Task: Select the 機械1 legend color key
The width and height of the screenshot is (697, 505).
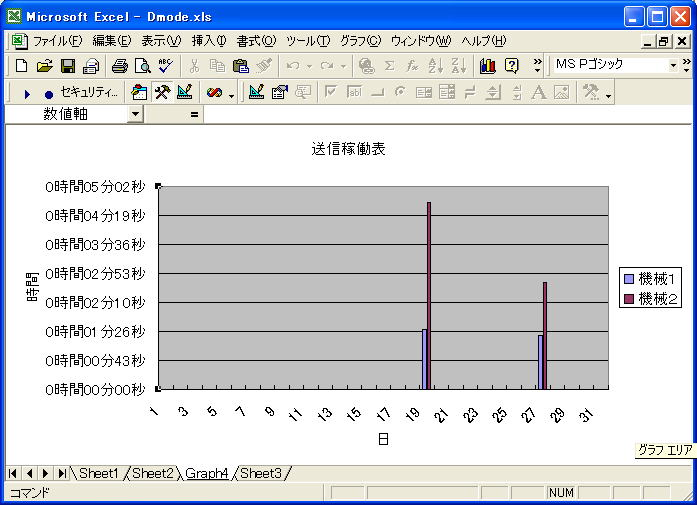Action: coord(629,279)
